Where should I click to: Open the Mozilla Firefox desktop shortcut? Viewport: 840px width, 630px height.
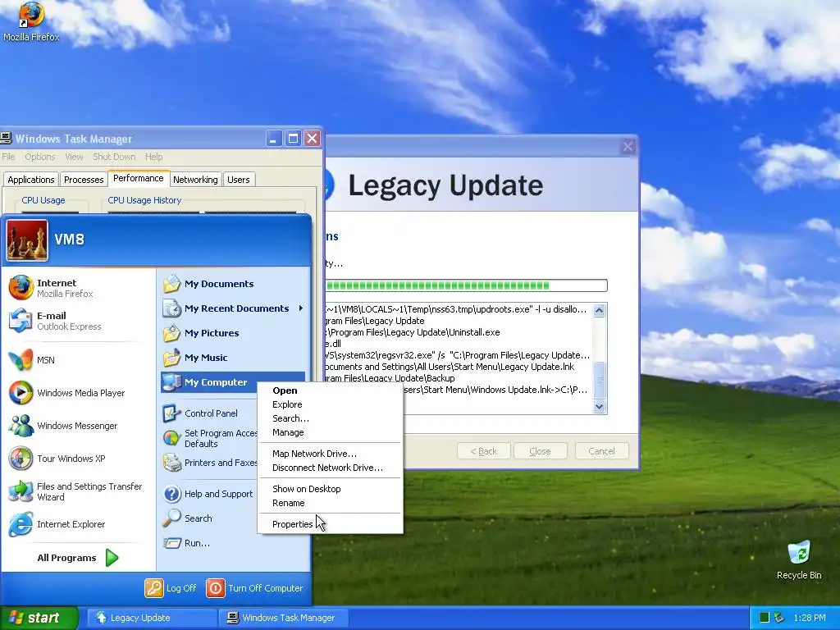31,22
